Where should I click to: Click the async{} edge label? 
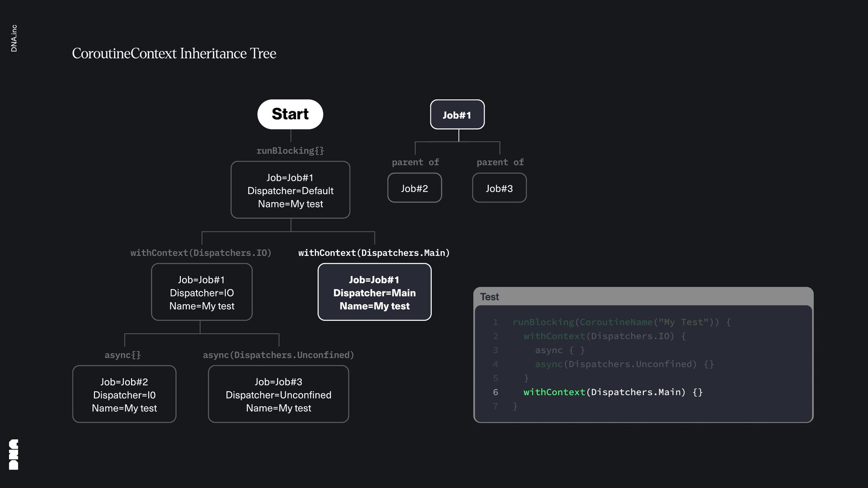click(x=123, y=355)
